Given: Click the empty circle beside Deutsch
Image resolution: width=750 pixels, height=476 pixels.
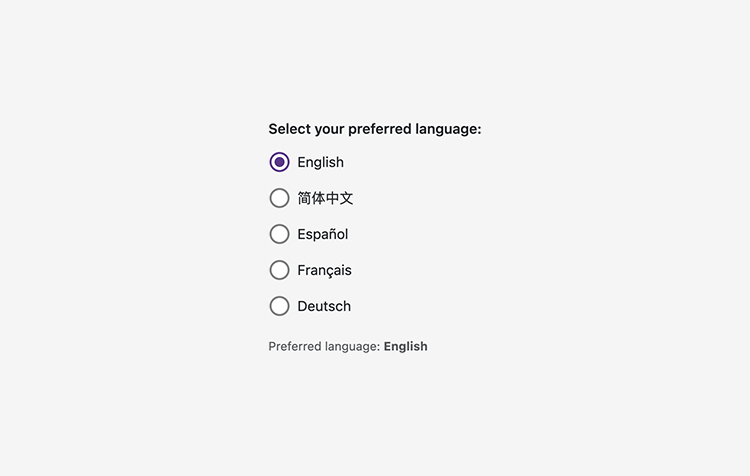Looking at the screenshot, I should pyautogui.click(x=279, y=306).
